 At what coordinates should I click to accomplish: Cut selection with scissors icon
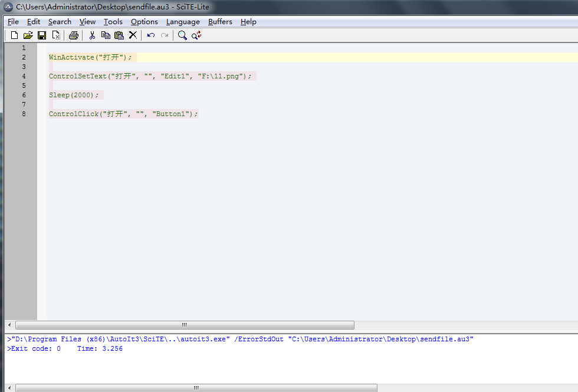pyautogui.click(x=92, y=35)
